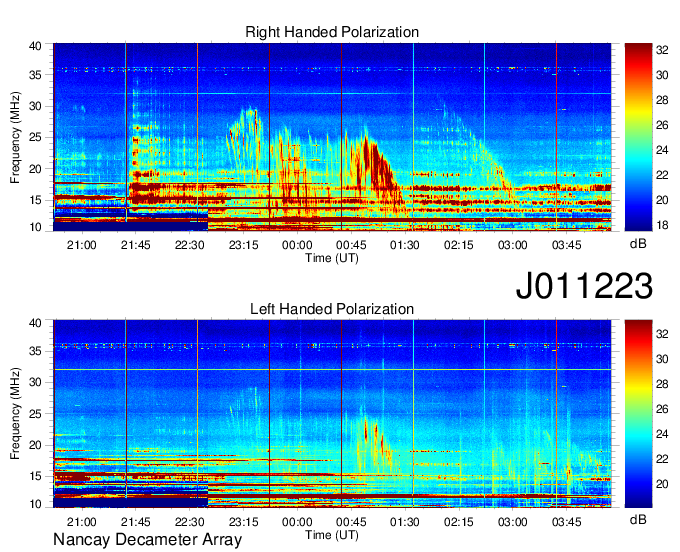This screenshot has width=680, height=552.
Task: Click the 28 dB tick on Left Handed colorbar
Action: click(662, 384)
